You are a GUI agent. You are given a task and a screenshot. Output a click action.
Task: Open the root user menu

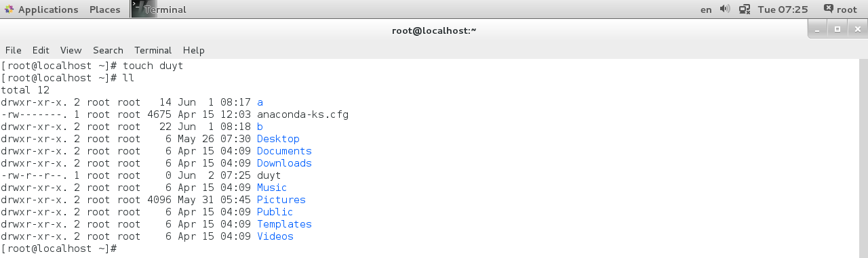(840, 9)
